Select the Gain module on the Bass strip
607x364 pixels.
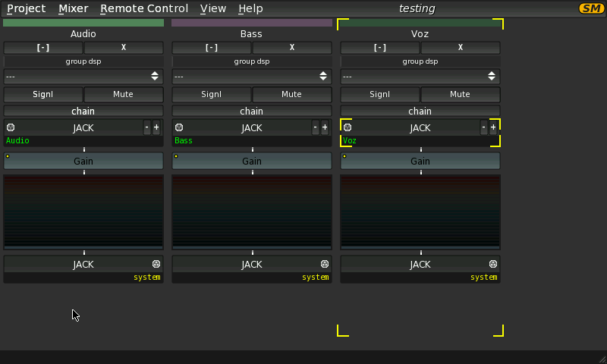pos(252,161)
